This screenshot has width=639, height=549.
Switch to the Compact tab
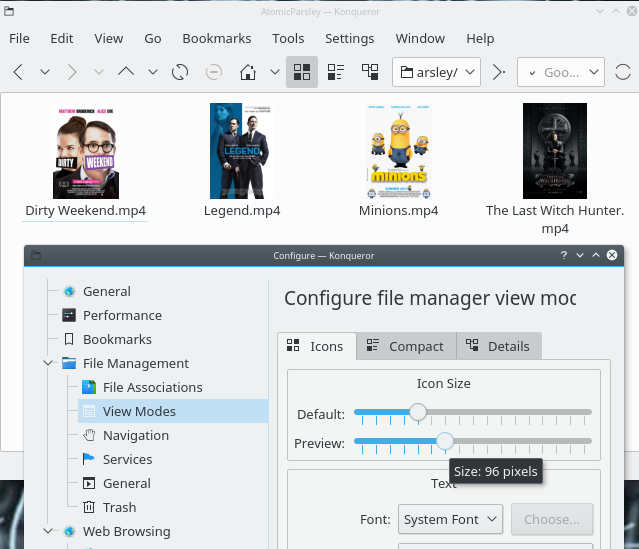click(x=406, y=346)
